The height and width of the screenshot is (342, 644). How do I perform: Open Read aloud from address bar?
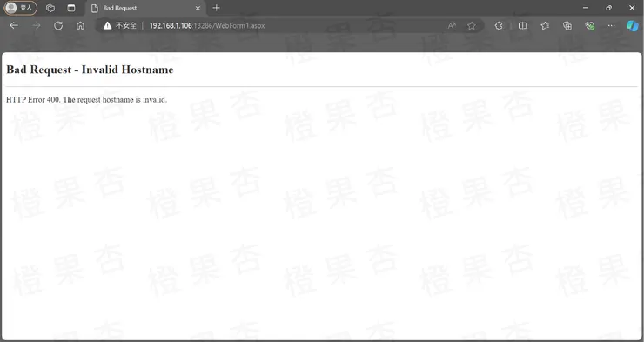pyautogui.click(x=452, y=26)
